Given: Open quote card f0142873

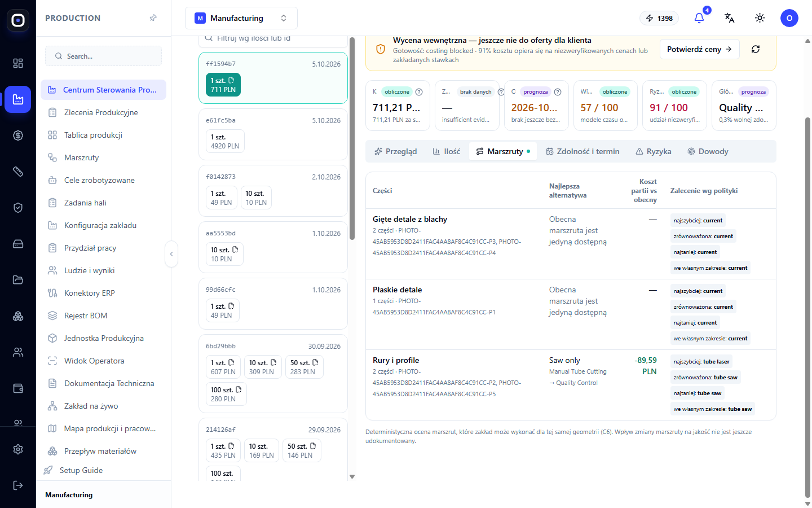Looking at the screenshot, I should [x=273, y=191].
